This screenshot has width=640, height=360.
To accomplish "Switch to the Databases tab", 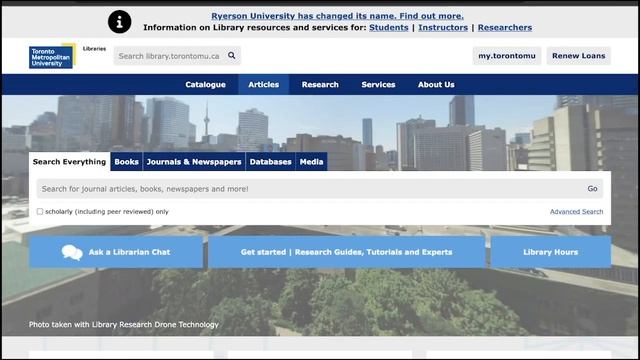I will click(x=270, y=162).
